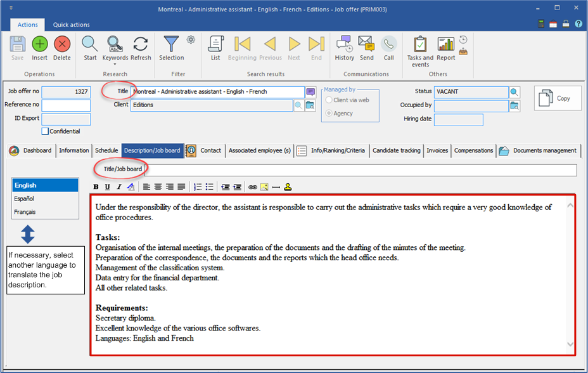
Task: Open filter settings gear icon
Action: click(191, 39)
